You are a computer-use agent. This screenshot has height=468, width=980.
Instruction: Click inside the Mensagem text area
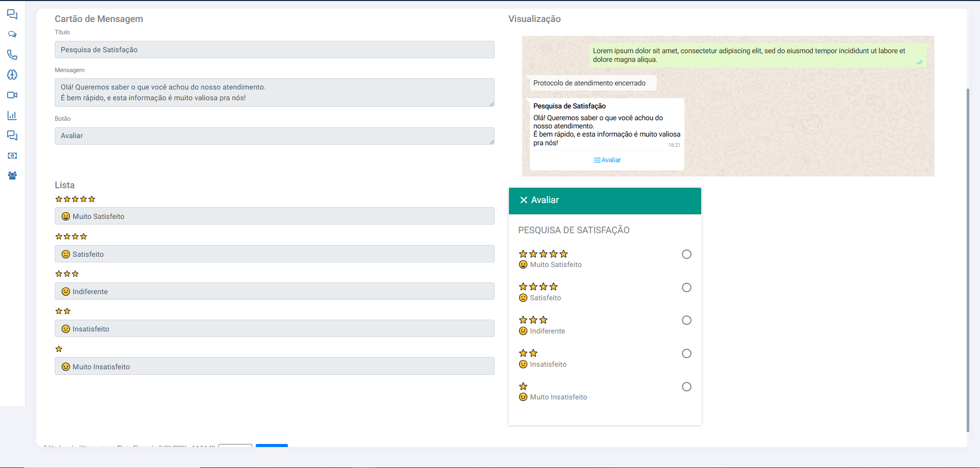[x=275, y=93]
